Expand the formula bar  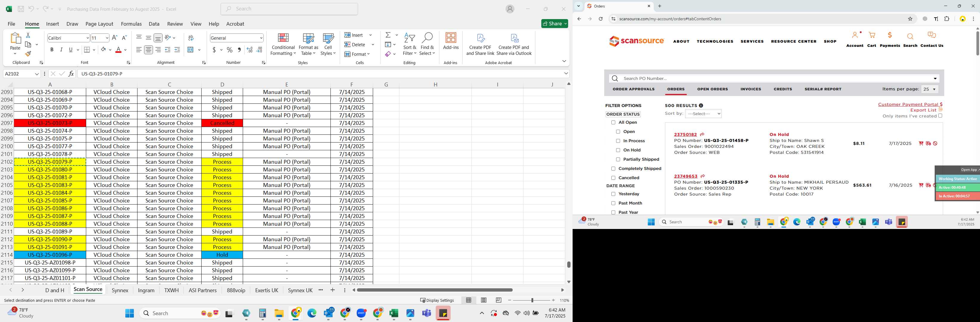point(566,74)
